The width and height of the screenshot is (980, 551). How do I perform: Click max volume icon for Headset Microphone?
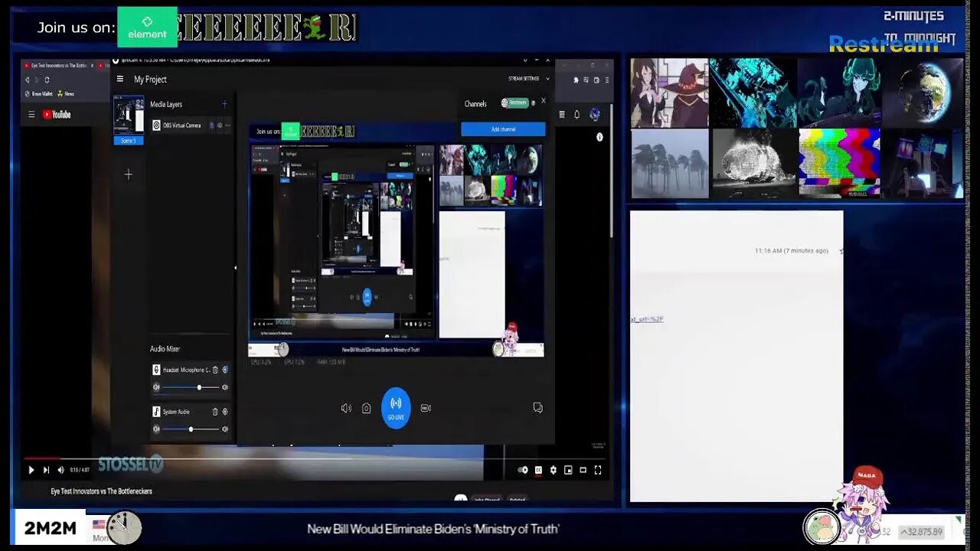225,387
